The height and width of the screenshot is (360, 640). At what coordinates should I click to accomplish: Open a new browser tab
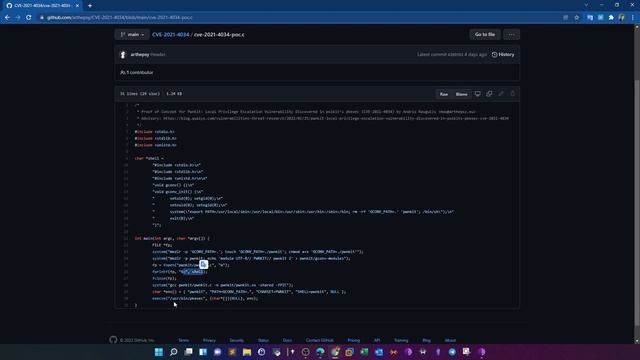90,6
